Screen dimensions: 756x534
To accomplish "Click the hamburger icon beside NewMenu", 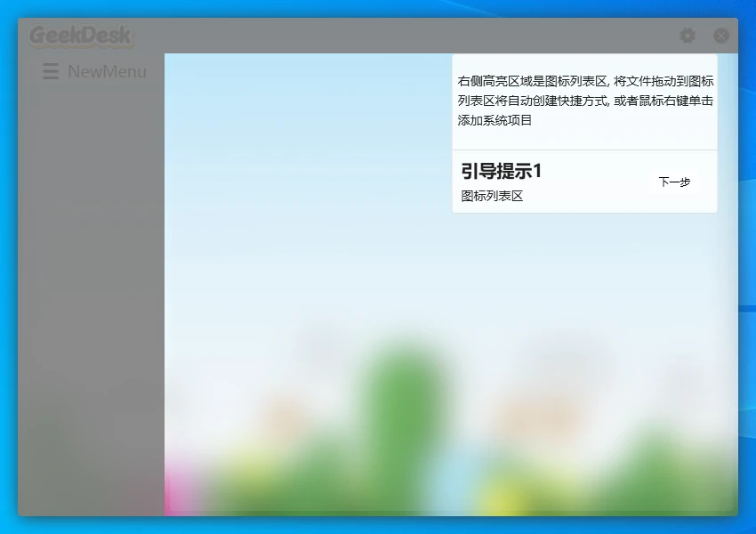I will click(51, 71).
